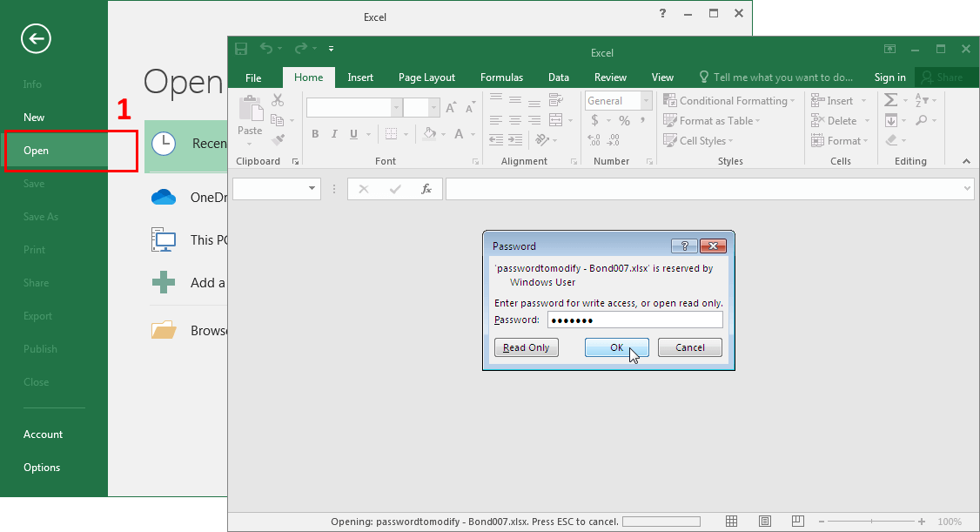
Task: Select New in the backstage menu
Action: pyautogui.click(x=34, y=118)
